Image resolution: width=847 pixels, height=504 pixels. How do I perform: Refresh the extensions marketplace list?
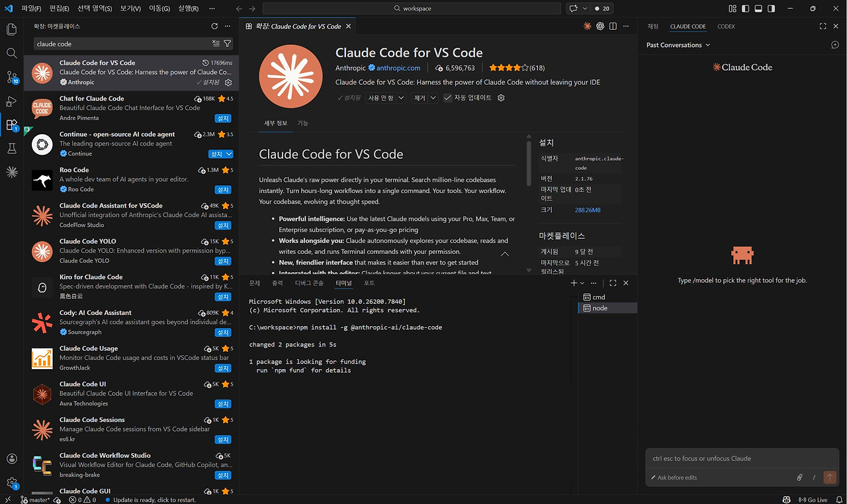pyautogui.click(x=214, y=26)
